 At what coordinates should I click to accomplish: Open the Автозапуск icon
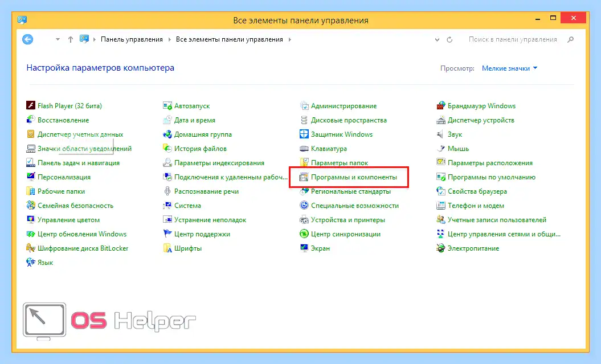(167, 105)
